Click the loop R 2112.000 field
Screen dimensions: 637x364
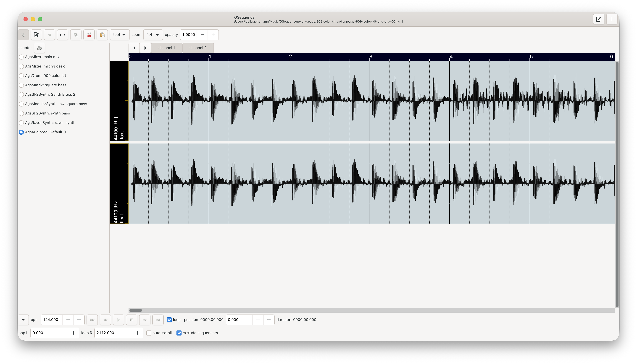(108, 333)
